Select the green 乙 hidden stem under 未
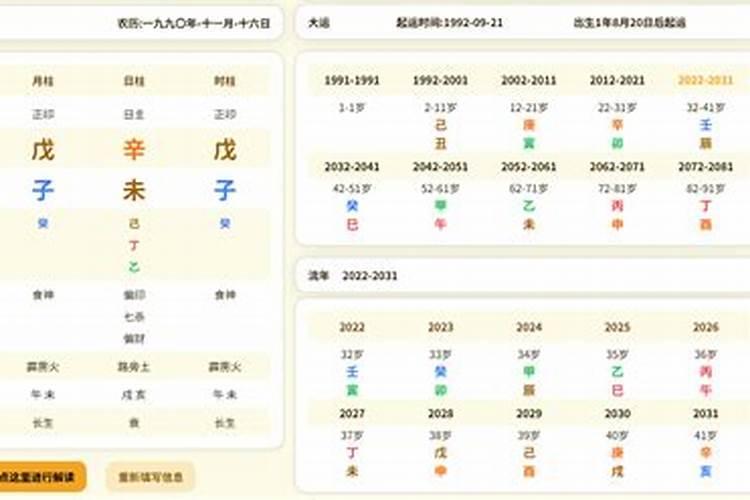750x500 pixels. pyautogui.click(x=134, y=267)
